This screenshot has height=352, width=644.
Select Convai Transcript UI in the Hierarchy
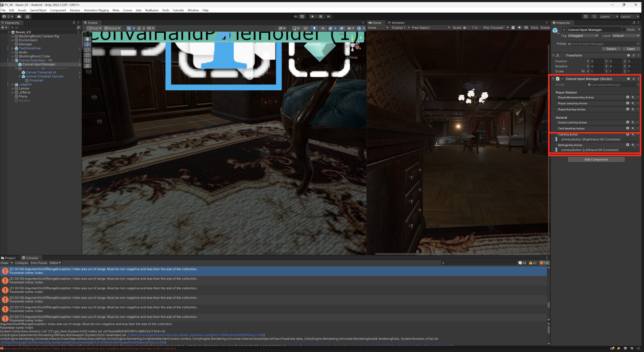point(41,72)
